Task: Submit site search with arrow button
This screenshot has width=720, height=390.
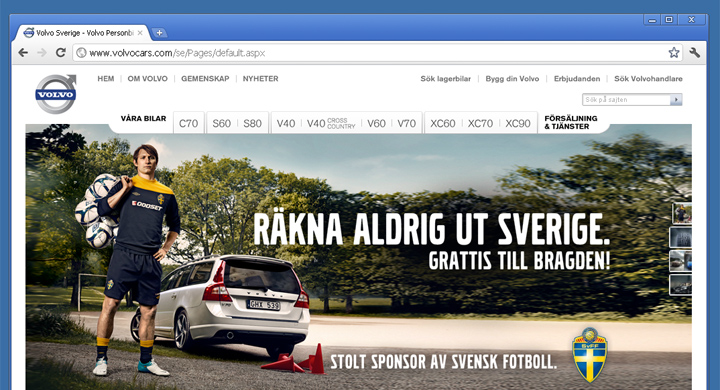Action: tap(676, 100)
